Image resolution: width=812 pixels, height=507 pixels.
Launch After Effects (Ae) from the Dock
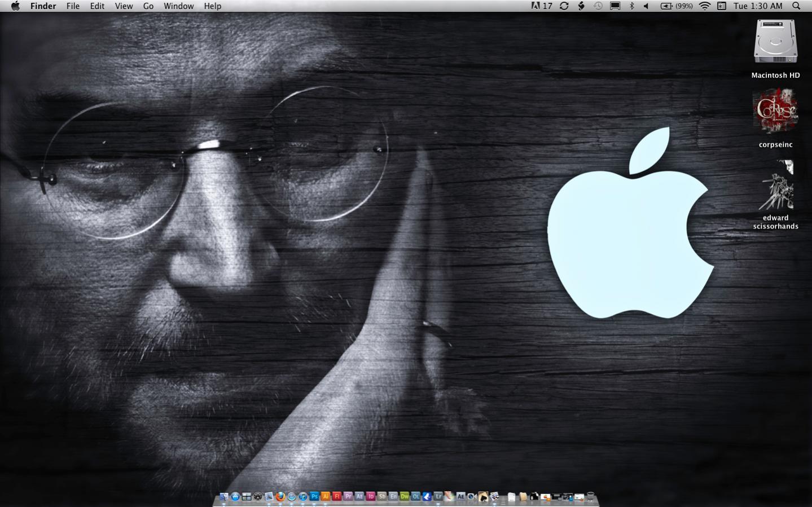click(359, 496)
